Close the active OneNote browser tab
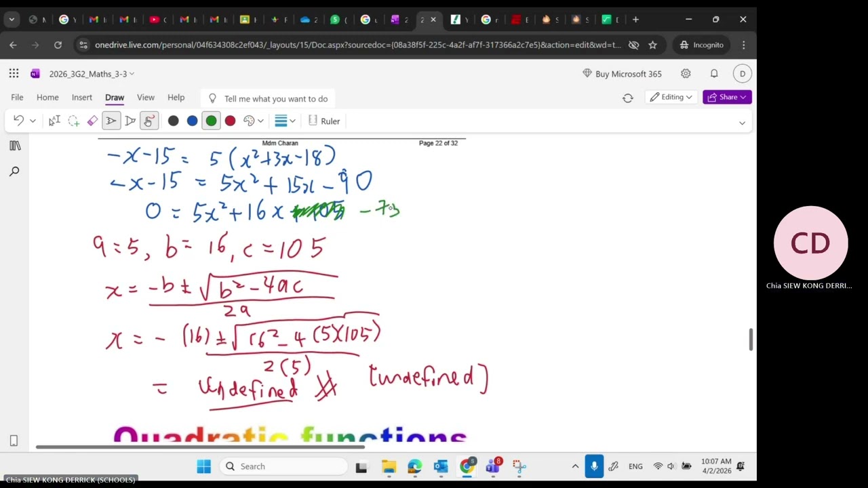The height and width of the screenshot is (488, 868). coord(433,20)
